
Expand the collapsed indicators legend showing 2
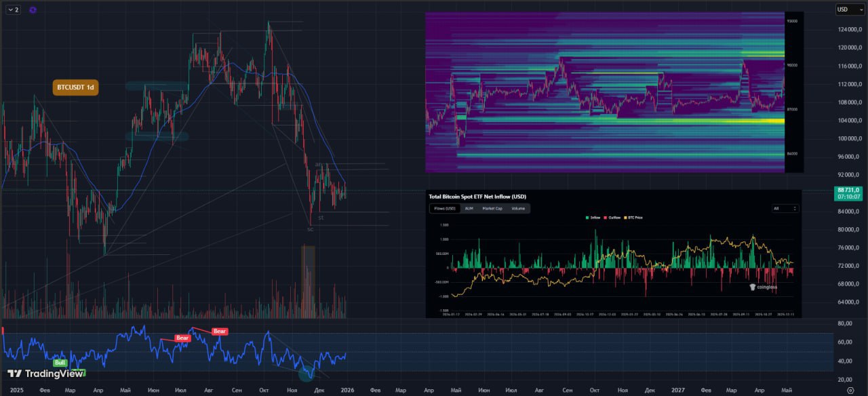pos(13,9)
